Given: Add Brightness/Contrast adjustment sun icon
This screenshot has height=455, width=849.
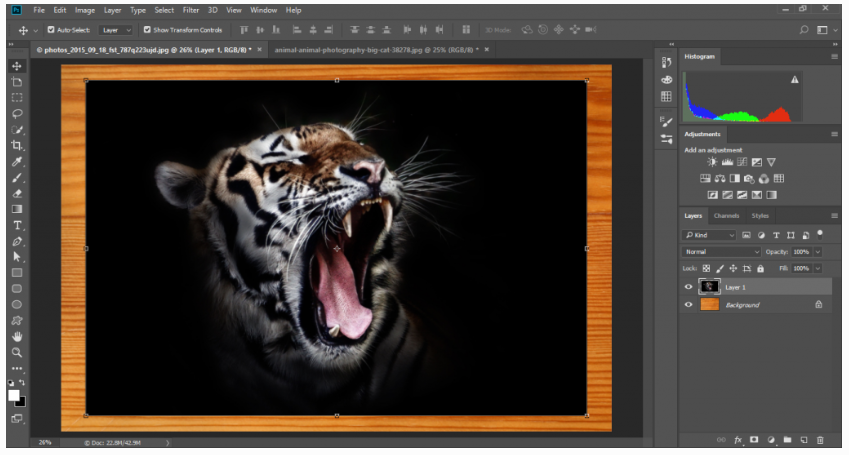Looking at the screenshot, I should [713, 162].
